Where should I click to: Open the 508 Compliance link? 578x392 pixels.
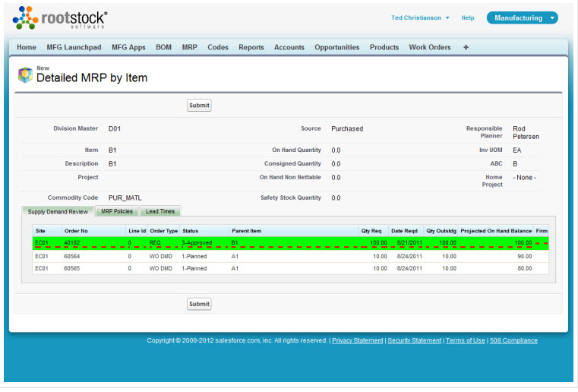[x=513, y=340]
